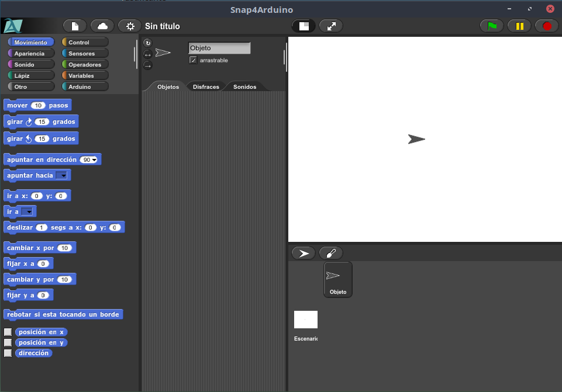Switch to the Disfraces tab
This screenshot has width=562, height=392.
(206, 86)
